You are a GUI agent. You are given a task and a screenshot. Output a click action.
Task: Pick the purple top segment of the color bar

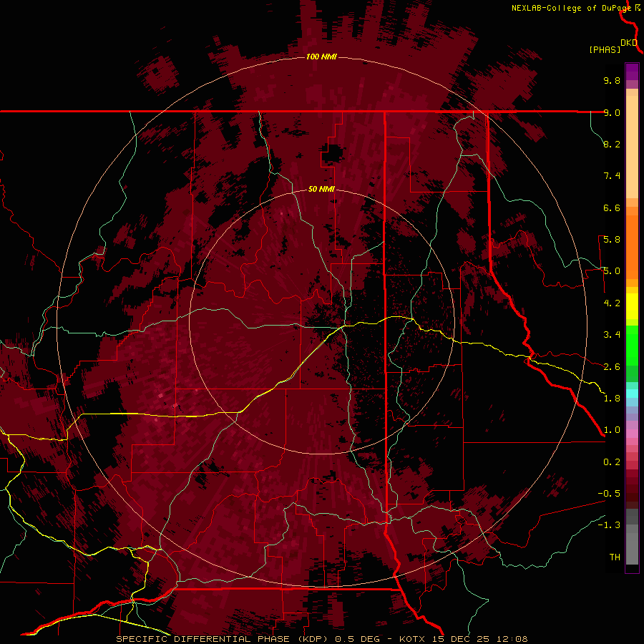point(632,72)
